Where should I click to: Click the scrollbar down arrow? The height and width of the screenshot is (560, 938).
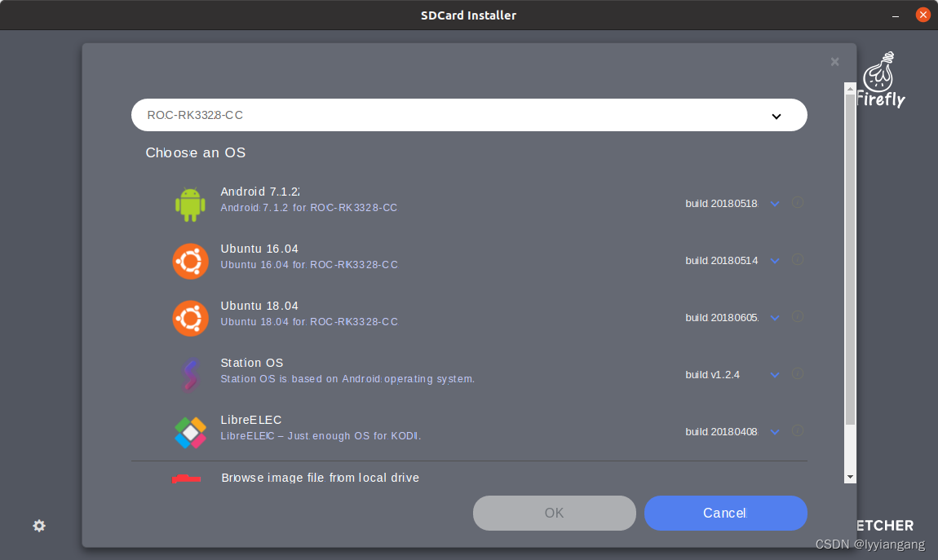click(x=849, y=477)
